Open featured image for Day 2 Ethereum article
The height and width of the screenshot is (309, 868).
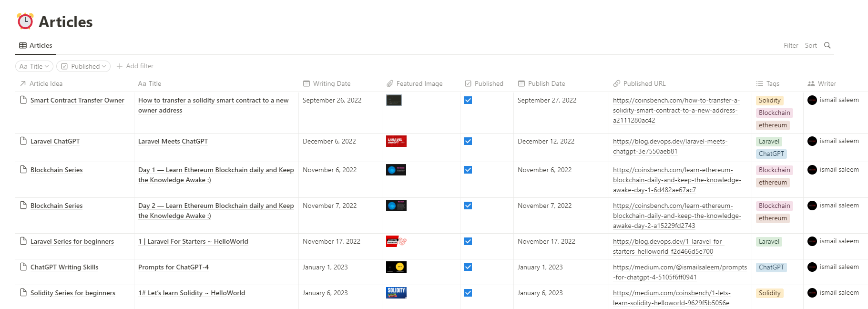pyautogui.click(x=396, y=206)
